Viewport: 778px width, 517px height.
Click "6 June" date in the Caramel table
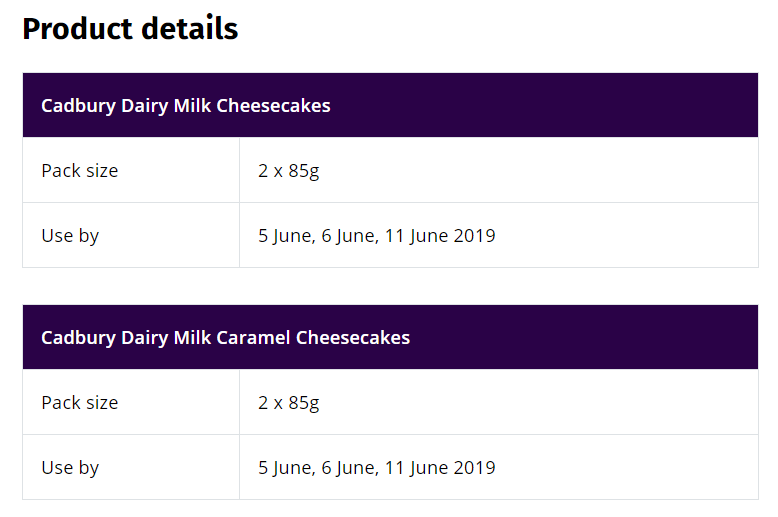point(350,467)
